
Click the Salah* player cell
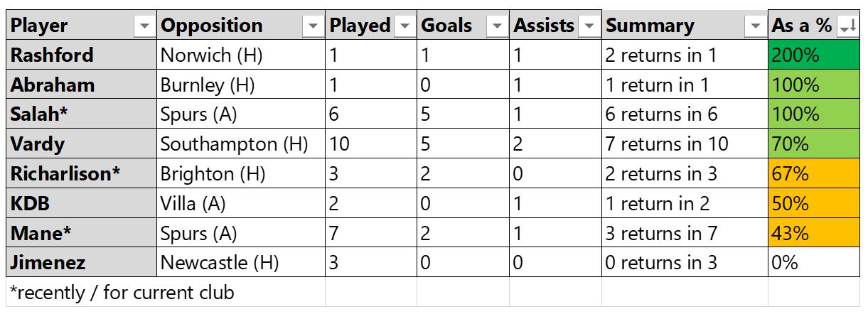coord(82,114)
